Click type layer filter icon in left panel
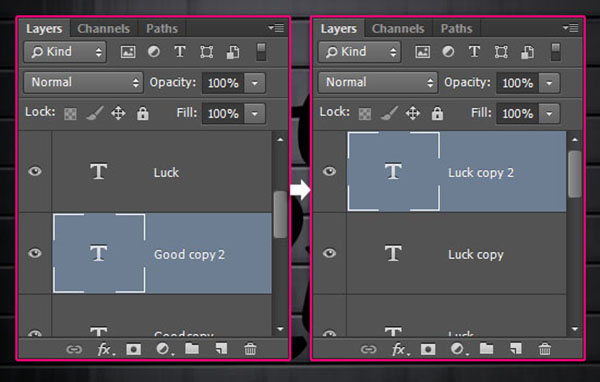Screen dimensions: 600x382 pos(180,52)
